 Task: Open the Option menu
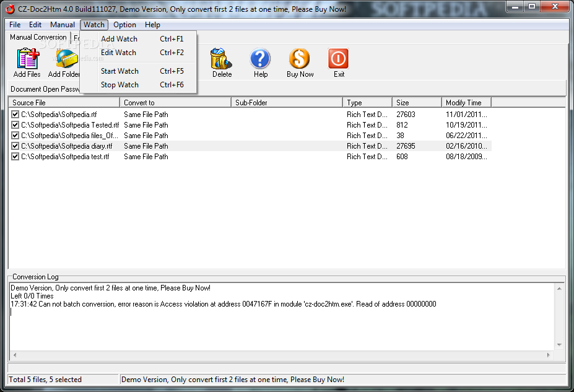pos(124,25)
